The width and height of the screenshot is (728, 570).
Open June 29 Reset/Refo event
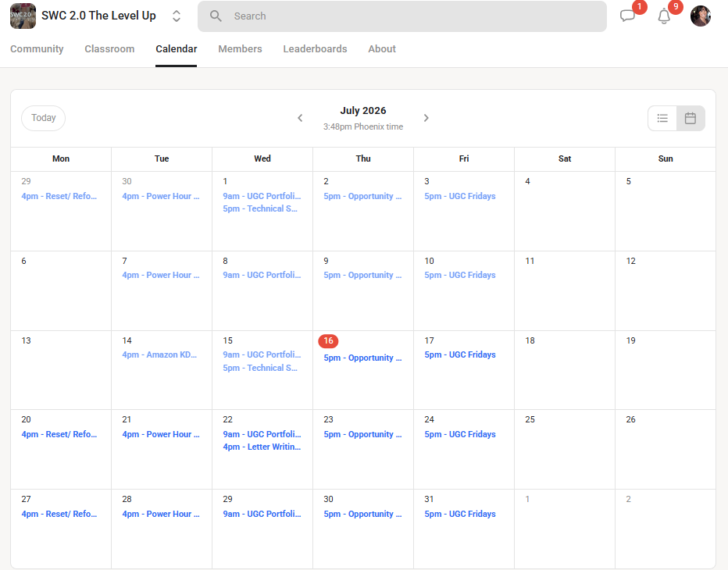(59, 196)
